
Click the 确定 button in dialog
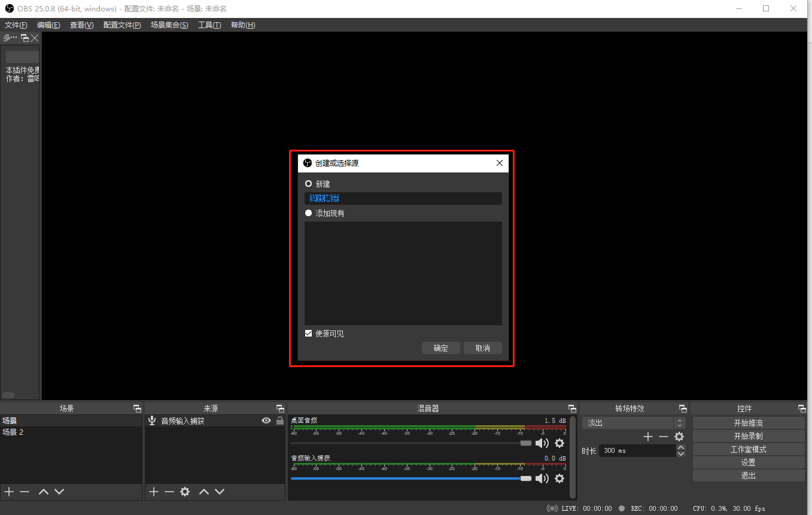pos(440,348)
